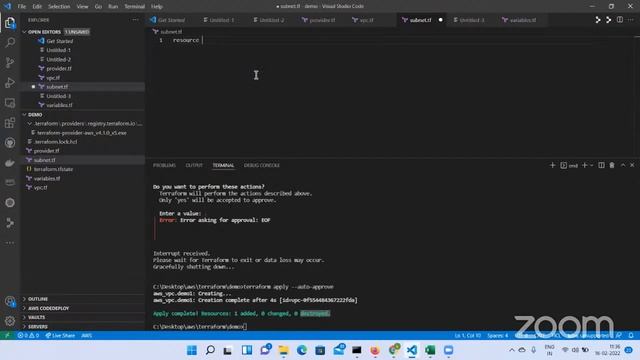The width and height of the screenshot is (640, 360).
Task: Collapse the .terraform providers folder
Action: (29, 123)
